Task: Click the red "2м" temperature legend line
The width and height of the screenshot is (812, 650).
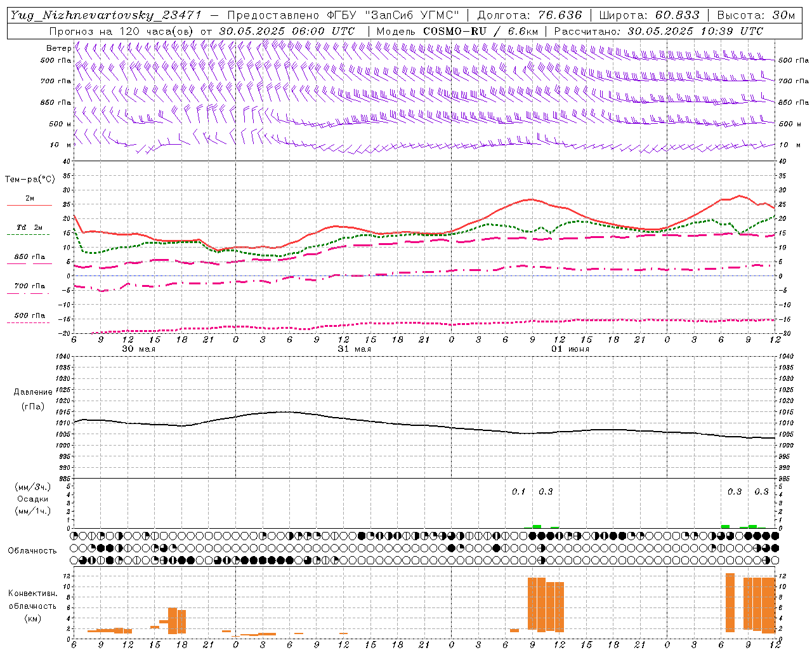Action: coord(29,206)
